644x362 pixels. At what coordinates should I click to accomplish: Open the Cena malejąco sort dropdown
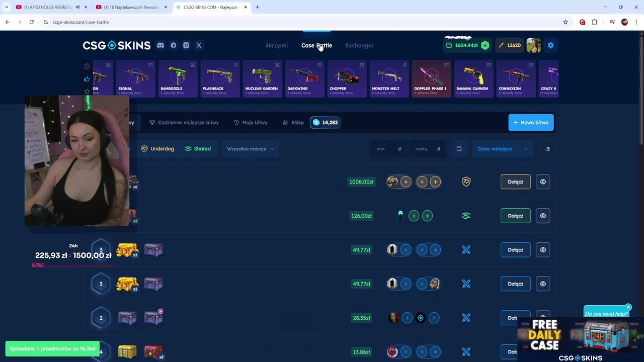(502, 149)
